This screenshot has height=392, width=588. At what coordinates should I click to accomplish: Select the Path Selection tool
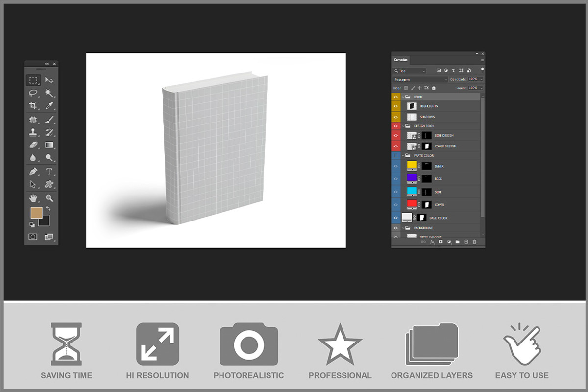click(x=33, y=184)
